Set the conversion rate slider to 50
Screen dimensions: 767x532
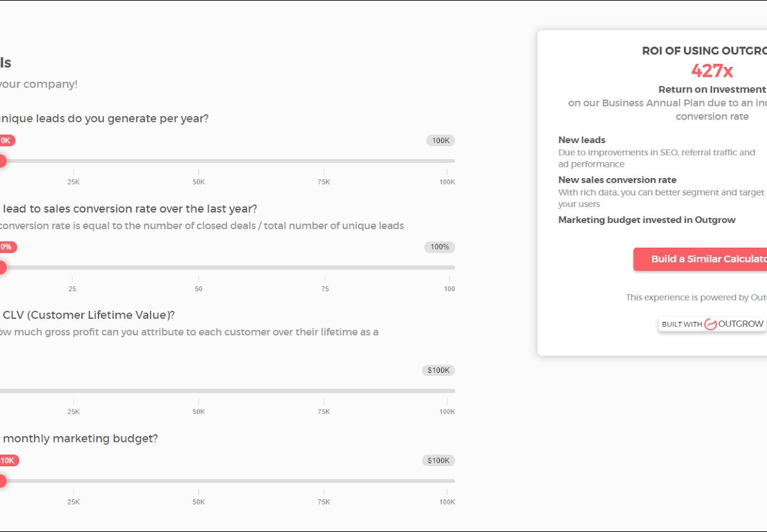[199, 268]
